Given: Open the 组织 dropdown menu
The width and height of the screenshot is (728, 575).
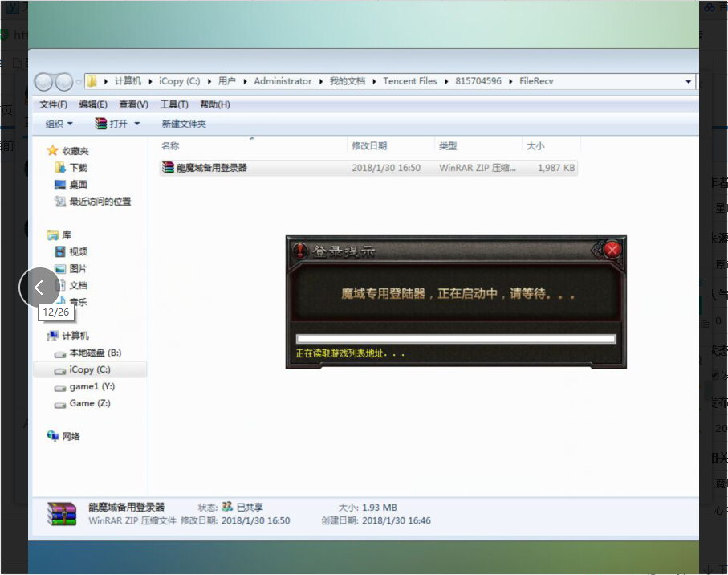Looking at the screenshot, I should pyautogui.click(x=59, y=123).
